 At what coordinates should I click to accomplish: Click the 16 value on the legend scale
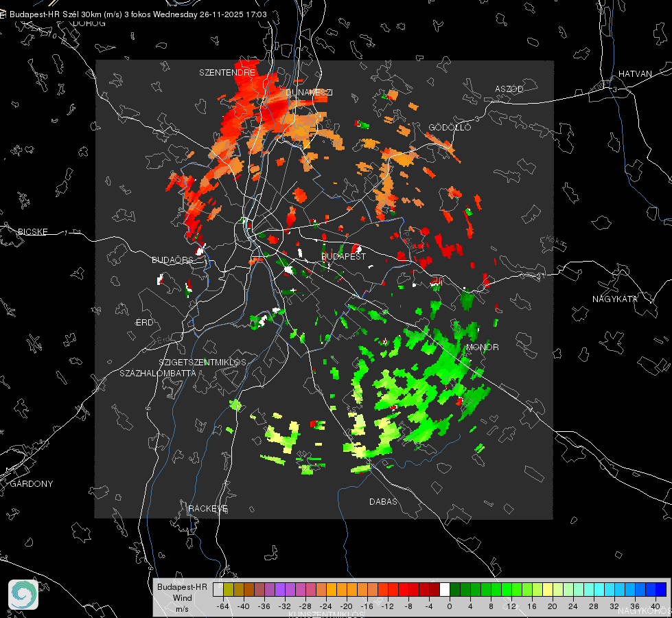532,606
